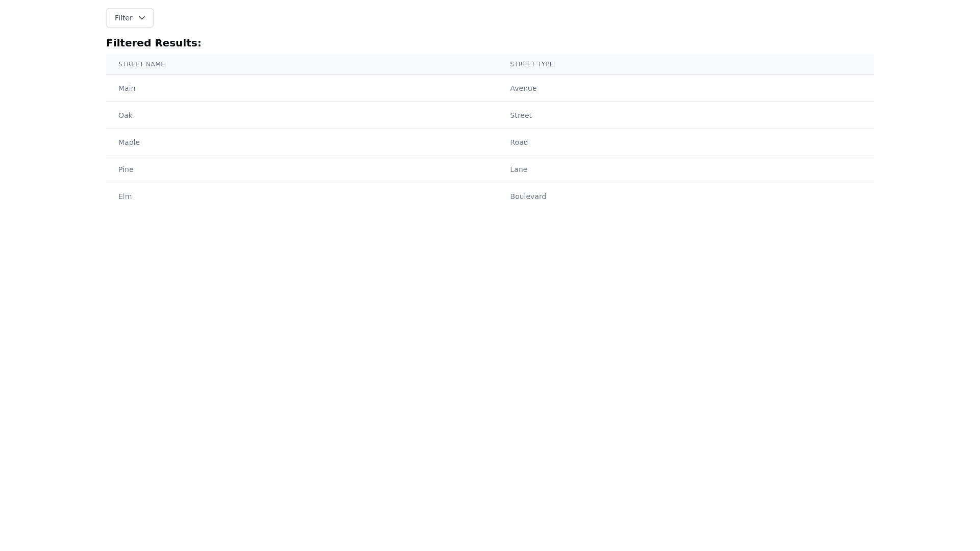Viewport: 980px width, 551px height.
Task: Click the Street Type column header
Action: pyautogui.click(x=531, y=64)
